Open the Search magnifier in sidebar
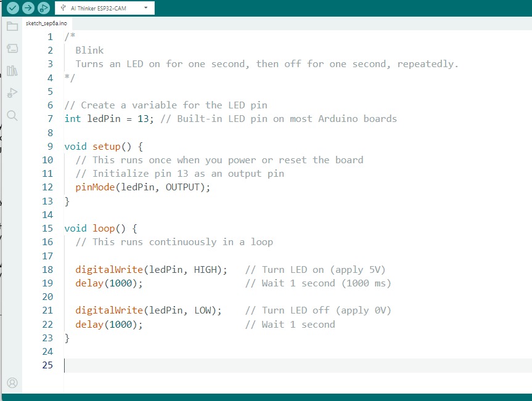This screenshot has width=532, height=401. point(12,115)
